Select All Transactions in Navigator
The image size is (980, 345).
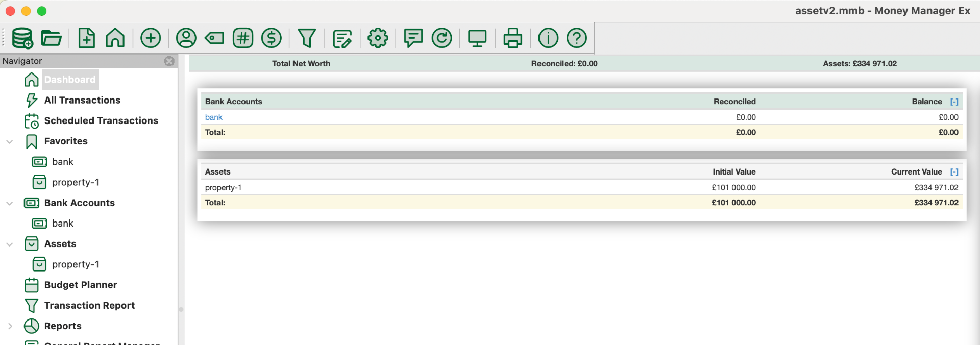[x=82, y=100]
